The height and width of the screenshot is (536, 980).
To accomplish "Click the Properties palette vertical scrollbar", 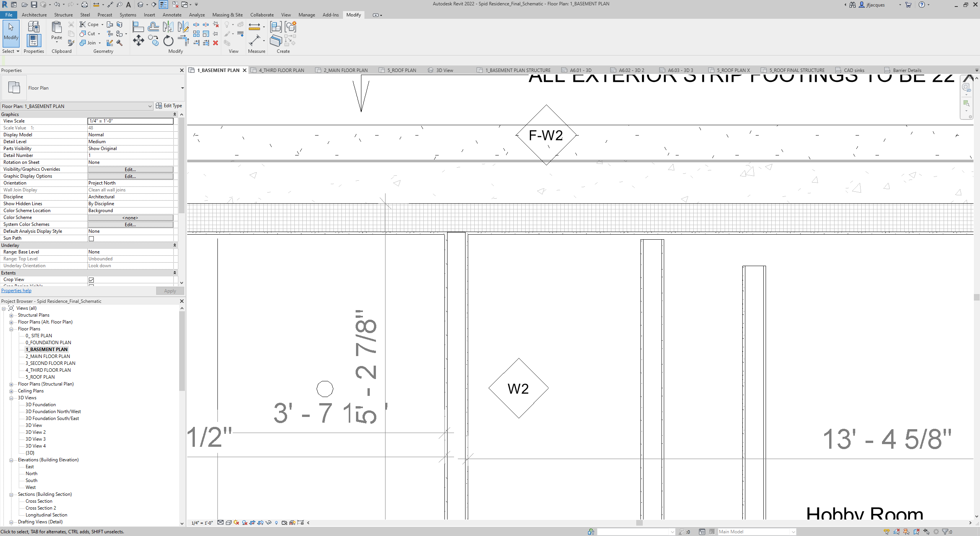I will (x=182, y=165).
